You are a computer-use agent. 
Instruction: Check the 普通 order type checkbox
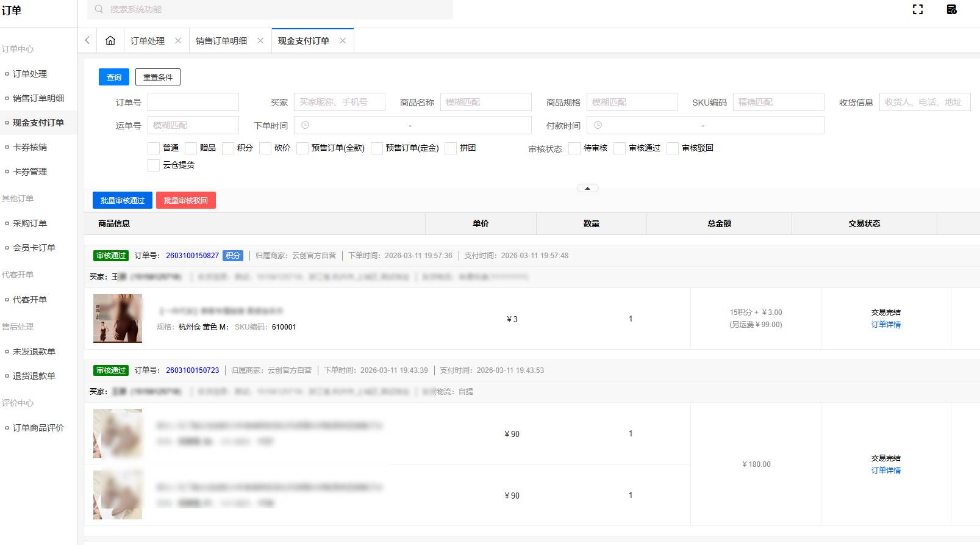pos(154,148)
